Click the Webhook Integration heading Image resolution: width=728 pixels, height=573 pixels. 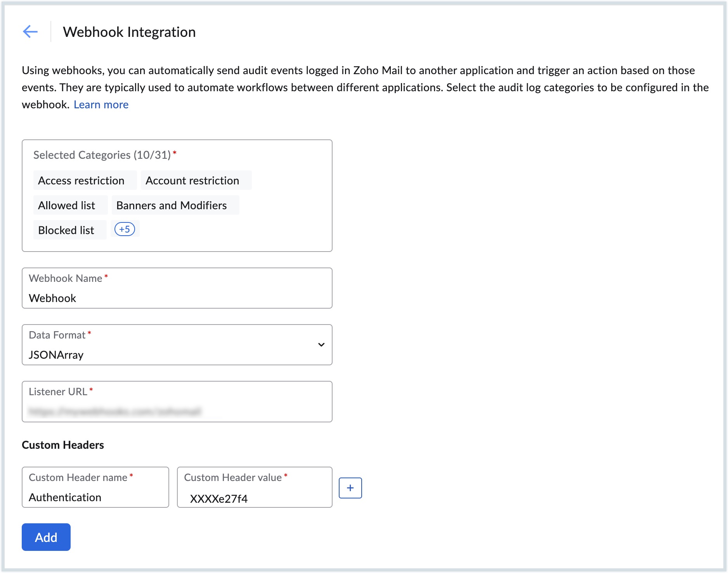point(130,32)
